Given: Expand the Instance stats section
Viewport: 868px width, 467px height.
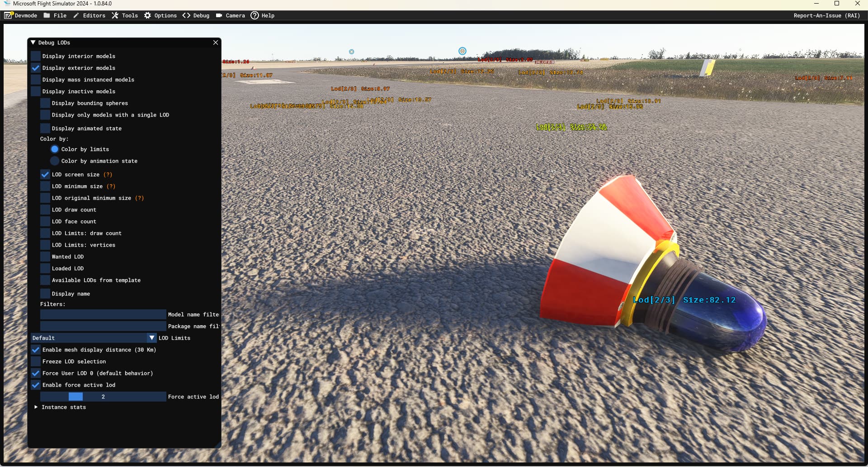Looking at the screenshot, I should pyautogui.click(x=36, y=407).
